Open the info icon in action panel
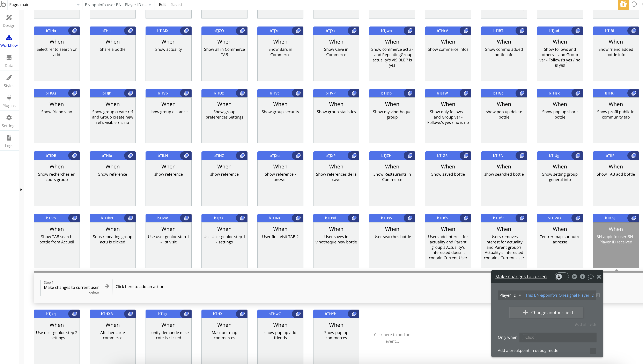This screenshot has width=643, height=364. [x=583, y=277]
